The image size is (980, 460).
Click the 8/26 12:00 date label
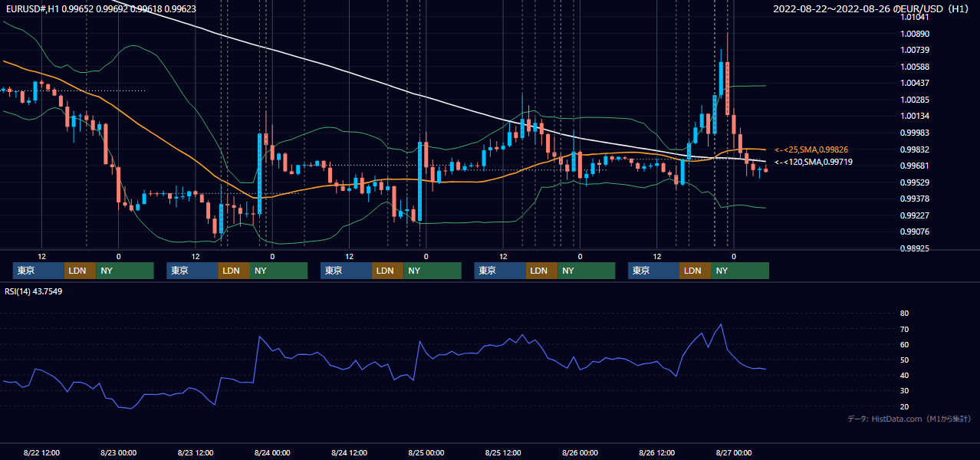click(x=656, y=452)
